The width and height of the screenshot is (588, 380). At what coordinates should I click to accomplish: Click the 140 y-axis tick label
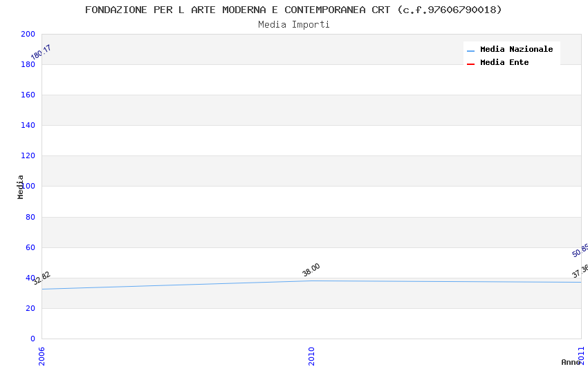pos(28,126)
